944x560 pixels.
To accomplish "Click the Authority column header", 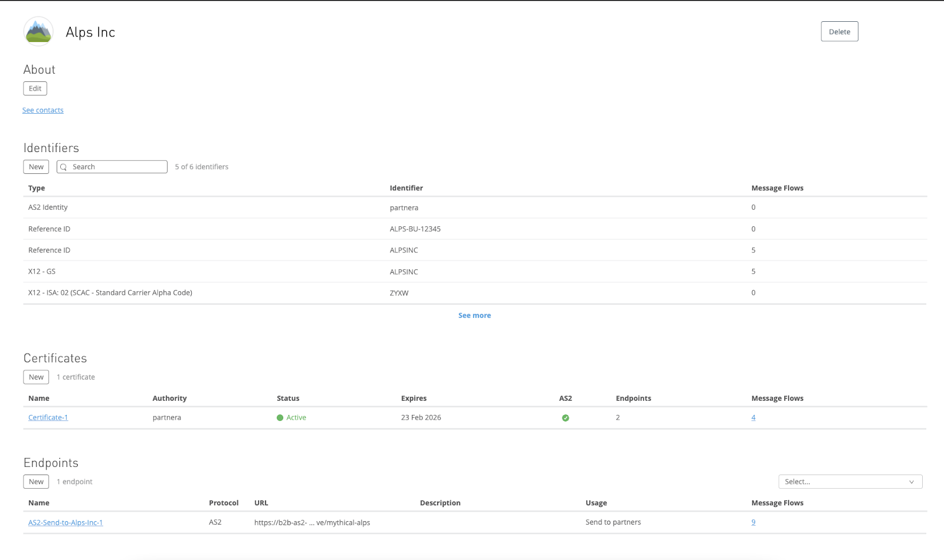I will tap(169, 398).
